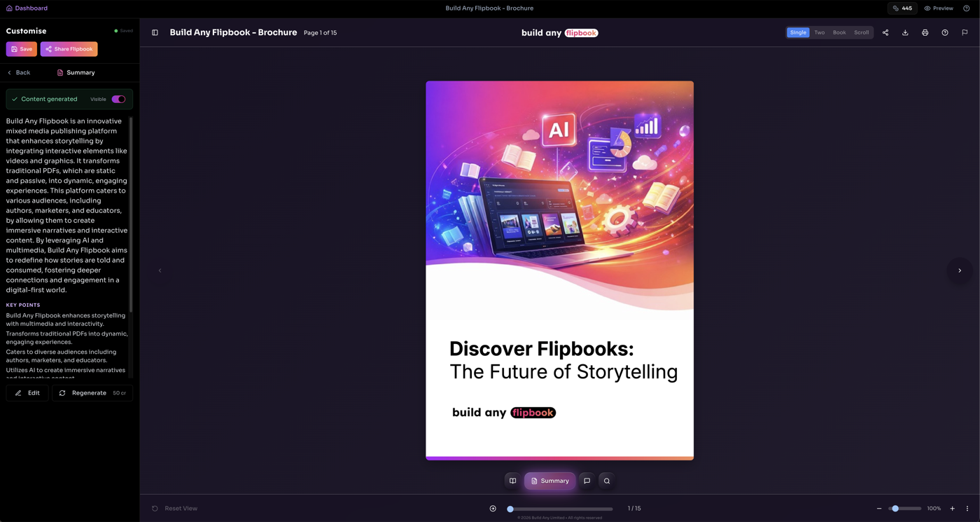Zoom out with the minus icon
This screenshot has width=980, height=522.
(x=879, y=509)
